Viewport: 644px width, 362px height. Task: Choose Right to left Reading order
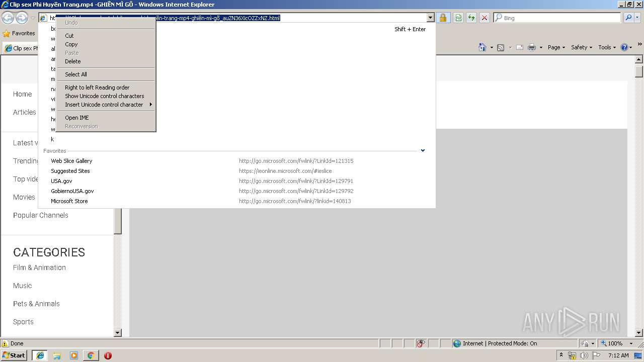coord(106,87)
